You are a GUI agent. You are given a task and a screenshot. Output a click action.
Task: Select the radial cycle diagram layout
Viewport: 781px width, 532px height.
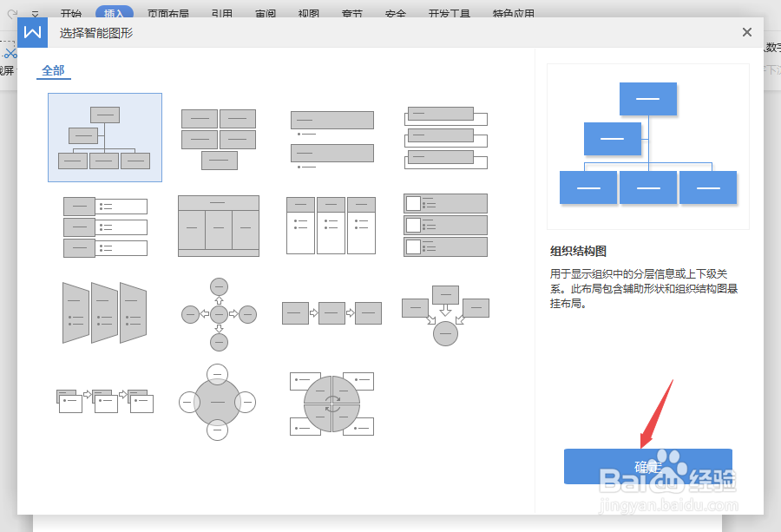(x=217, y=402)
